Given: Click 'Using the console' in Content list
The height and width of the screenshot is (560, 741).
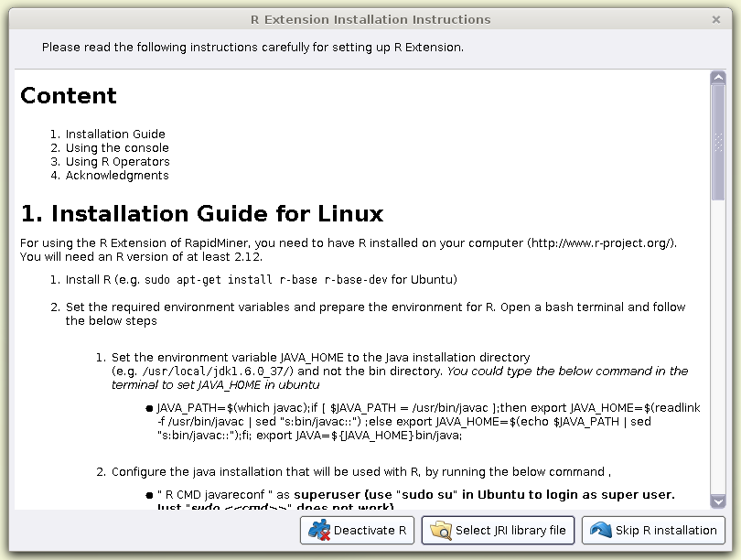Looking at the screenshot, I should (x=117, y=147).
